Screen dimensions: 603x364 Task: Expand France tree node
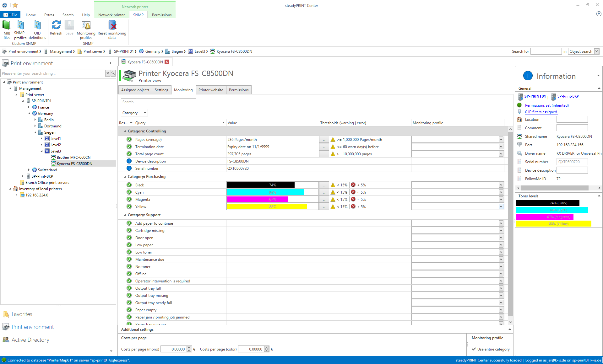point(29,107)
